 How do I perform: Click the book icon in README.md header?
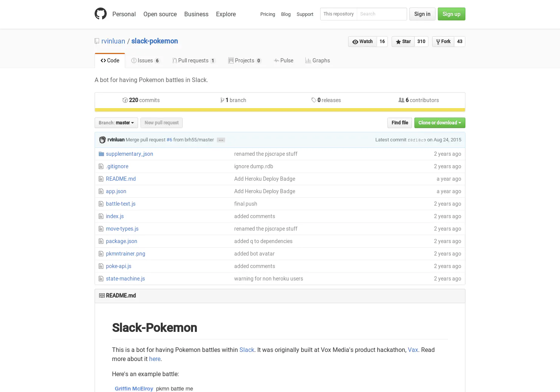pos(102,296)
